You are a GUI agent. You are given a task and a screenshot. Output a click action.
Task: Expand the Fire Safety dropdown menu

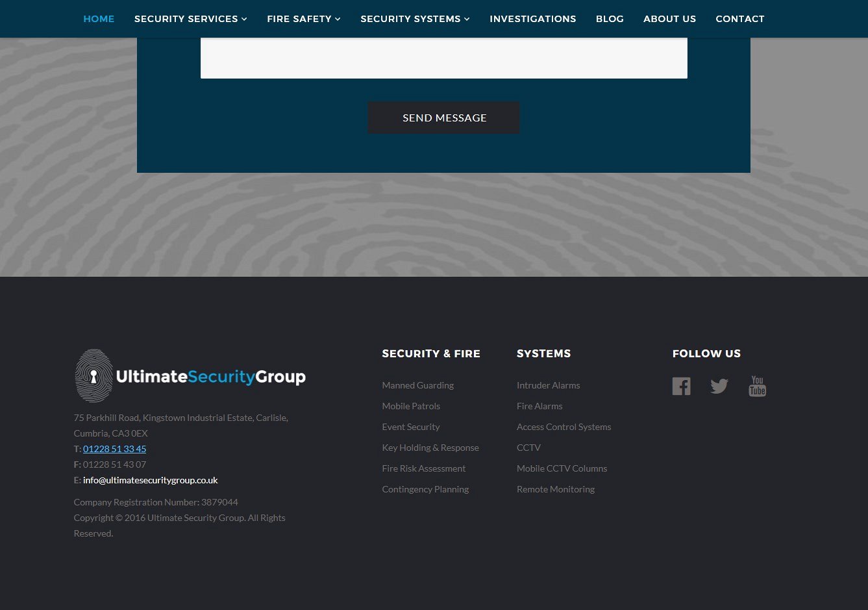pos(303,19)
